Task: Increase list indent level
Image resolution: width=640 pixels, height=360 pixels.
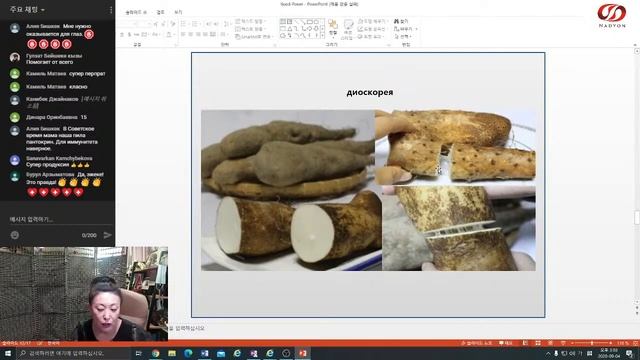Action: point(216,24)
